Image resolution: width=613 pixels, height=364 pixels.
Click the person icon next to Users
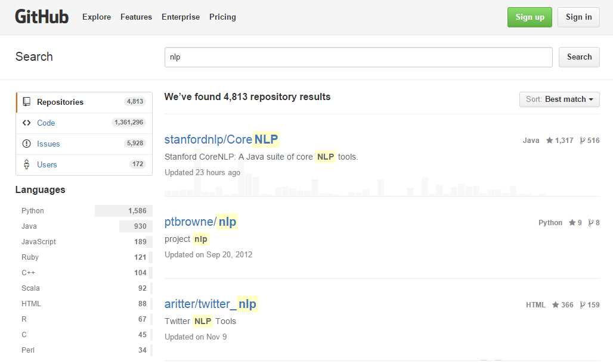(27, 164)
